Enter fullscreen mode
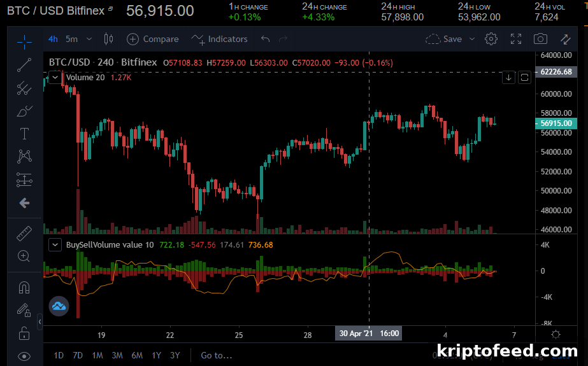The image size is (588, 366). [x=516, y=39]
